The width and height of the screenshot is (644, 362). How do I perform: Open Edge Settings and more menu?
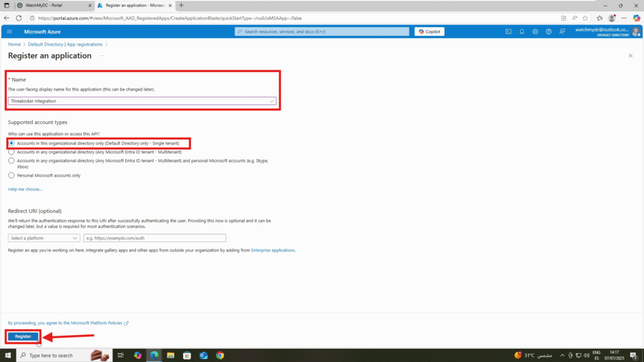coord(624,18)
